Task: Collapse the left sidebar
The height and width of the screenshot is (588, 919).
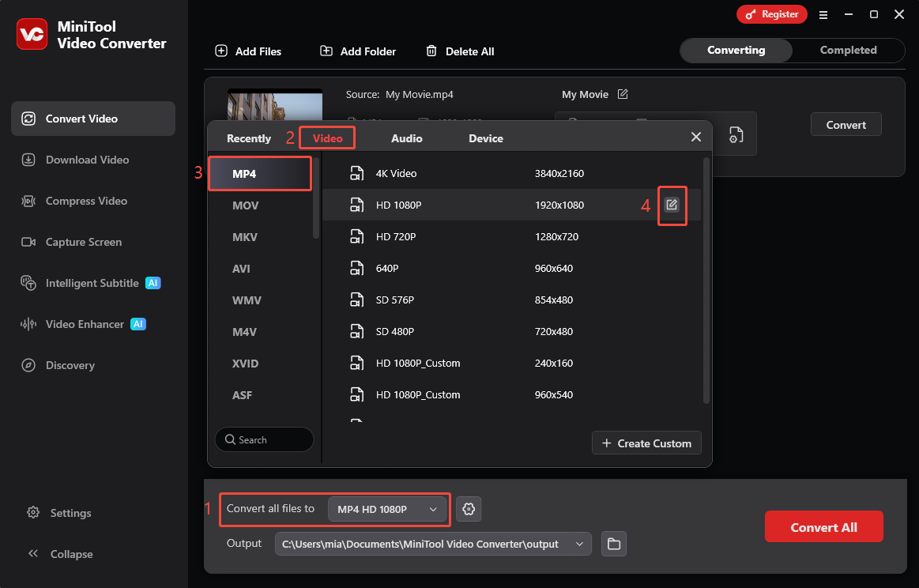Action: (x=60, y=553)
